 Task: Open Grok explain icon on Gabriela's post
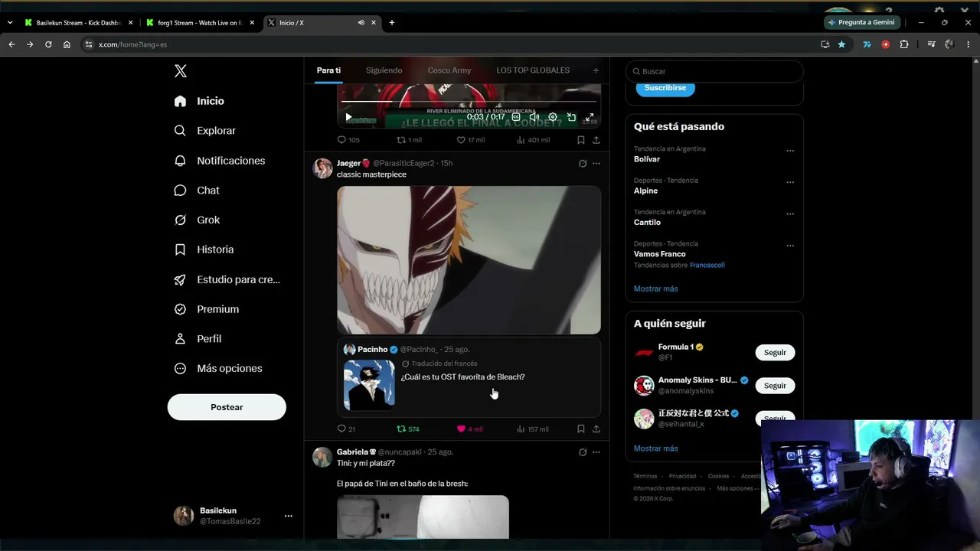tap(583, 452)
